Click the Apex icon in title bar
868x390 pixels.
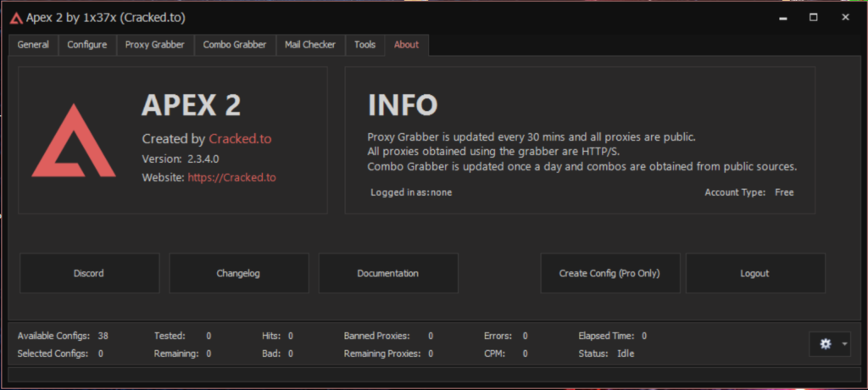coord(16,18)
